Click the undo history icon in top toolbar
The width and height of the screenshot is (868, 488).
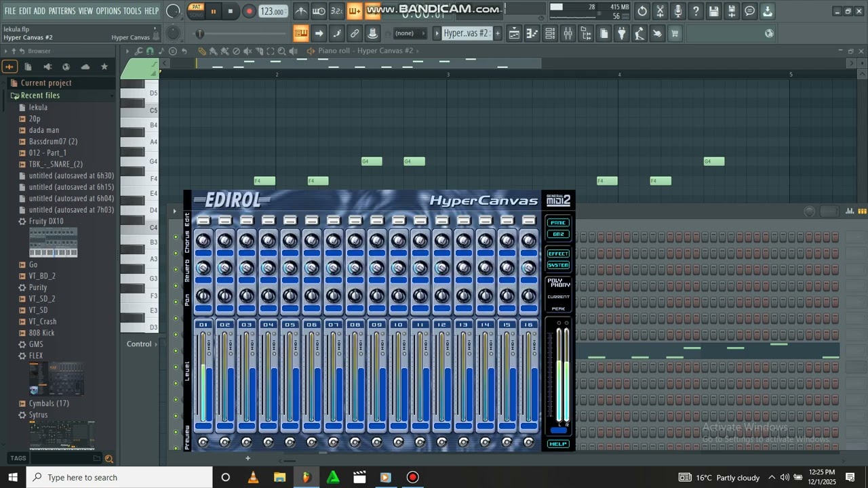tap(642, 11)
